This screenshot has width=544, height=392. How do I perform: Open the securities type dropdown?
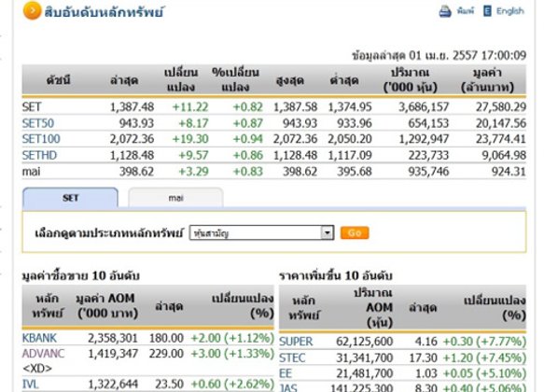(x=261, y=232)
